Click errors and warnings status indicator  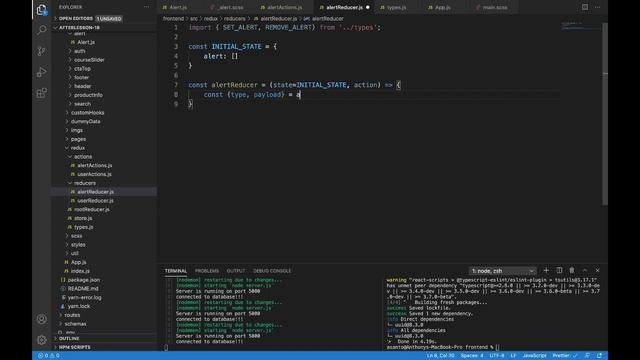tap(49, 356)
